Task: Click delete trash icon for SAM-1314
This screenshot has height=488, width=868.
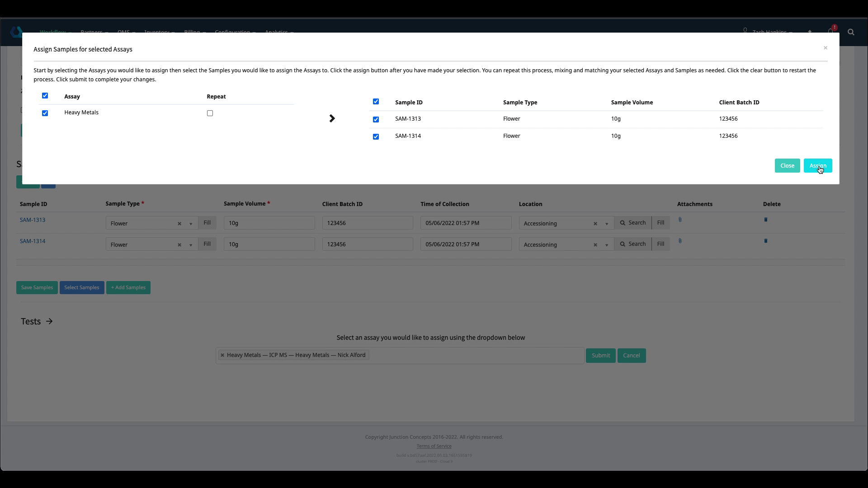Action: [x=765, y=241]
